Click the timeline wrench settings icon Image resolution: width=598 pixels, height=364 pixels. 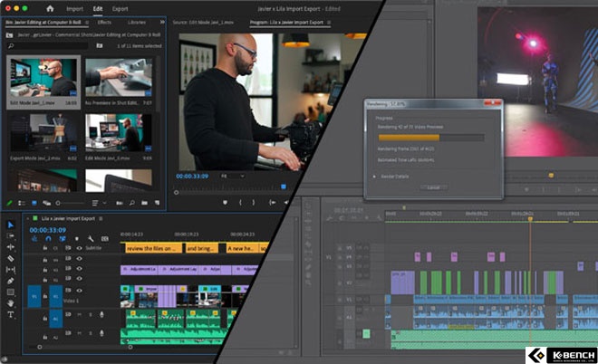coord(92,238)
